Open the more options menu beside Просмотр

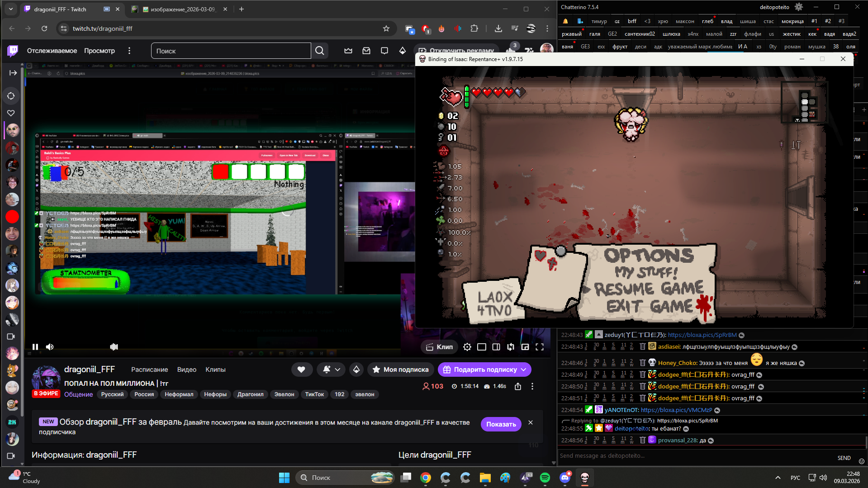[x=129, y=51]
